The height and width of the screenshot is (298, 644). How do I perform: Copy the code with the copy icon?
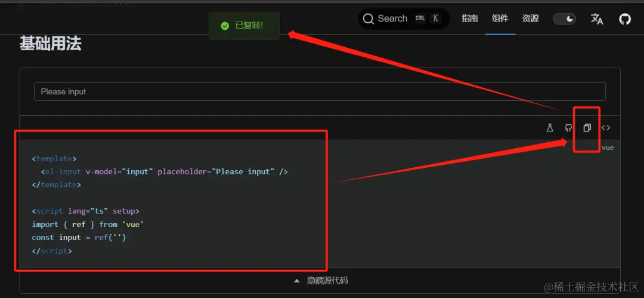[x=587, y=128]
